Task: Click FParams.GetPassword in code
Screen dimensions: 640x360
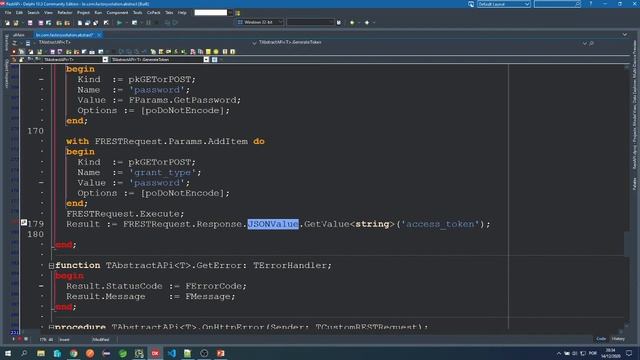Action: click(x=182, y=100)
